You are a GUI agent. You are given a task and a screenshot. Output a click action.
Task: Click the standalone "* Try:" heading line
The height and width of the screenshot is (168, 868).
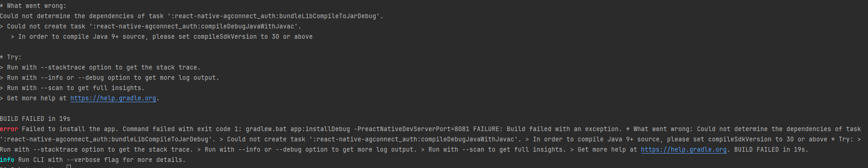click(x=11, y=57)
